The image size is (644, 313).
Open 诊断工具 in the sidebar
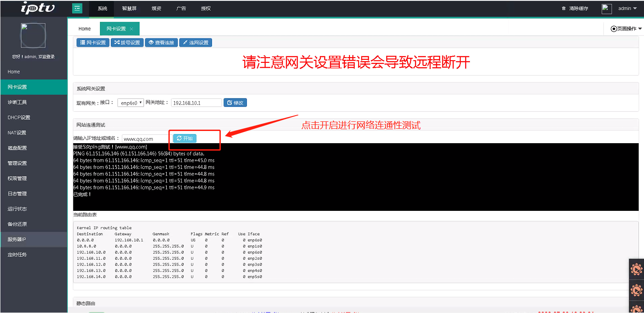[17, 102]
